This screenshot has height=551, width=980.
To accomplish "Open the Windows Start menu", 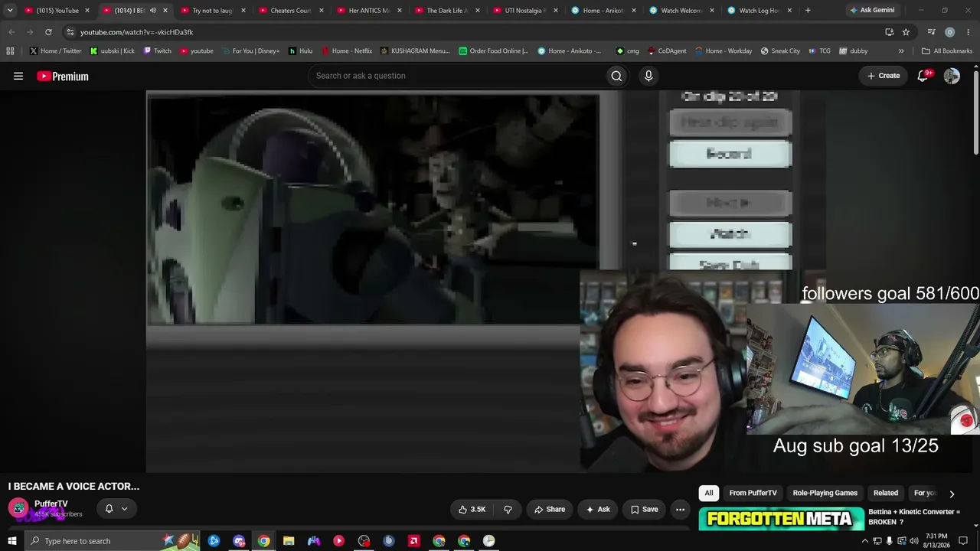I will click(x=11, y=541).
